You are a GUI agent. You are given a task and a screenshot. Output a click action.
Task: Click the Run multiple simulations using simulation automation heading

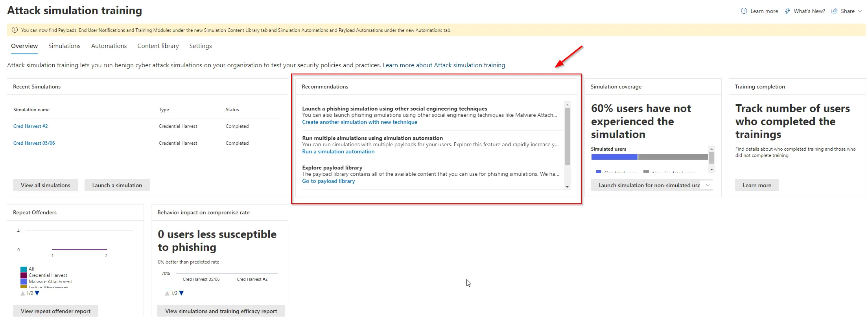pos(372,138)
